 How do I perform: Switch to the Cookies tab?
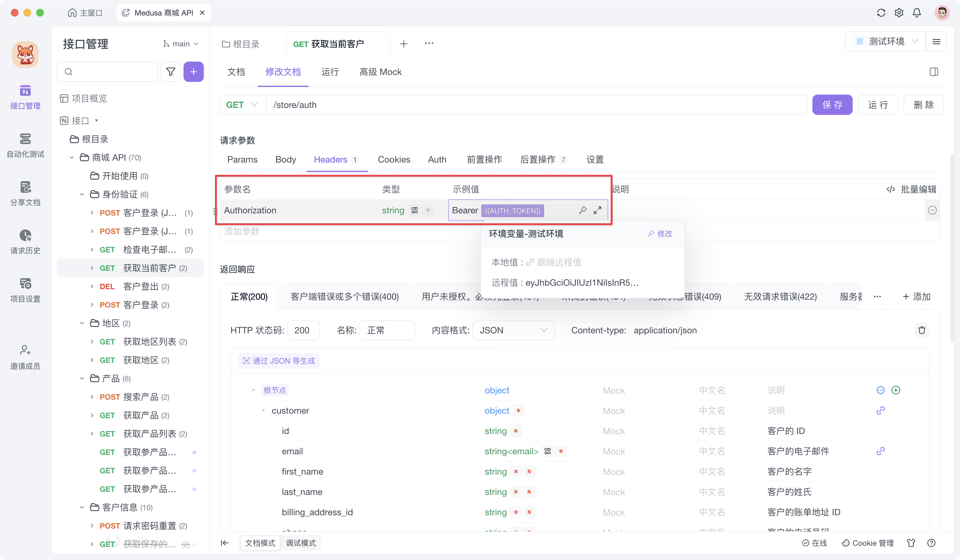click(x=394, y=160)
